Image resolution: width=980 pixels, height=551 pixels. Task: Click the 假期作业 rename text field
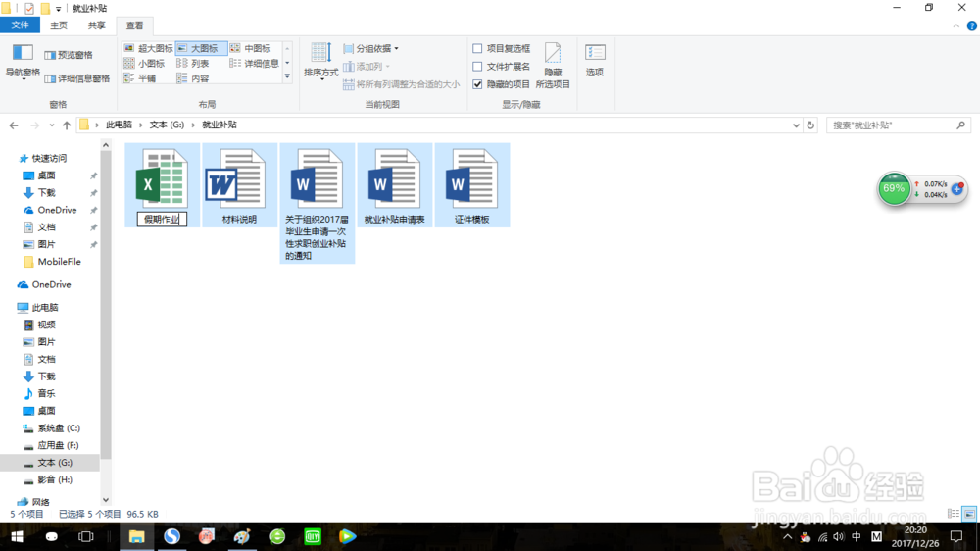tap(162, 220)
